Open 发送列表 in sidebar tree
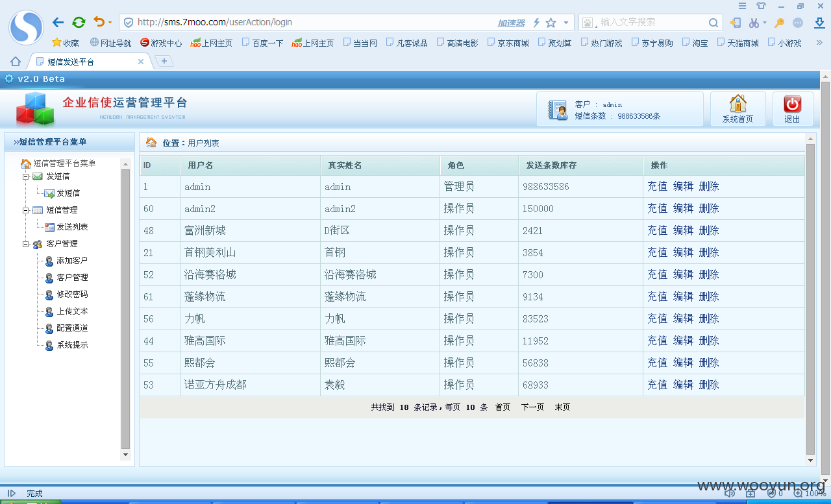This screenshot has height=504, width=831. 72,227
